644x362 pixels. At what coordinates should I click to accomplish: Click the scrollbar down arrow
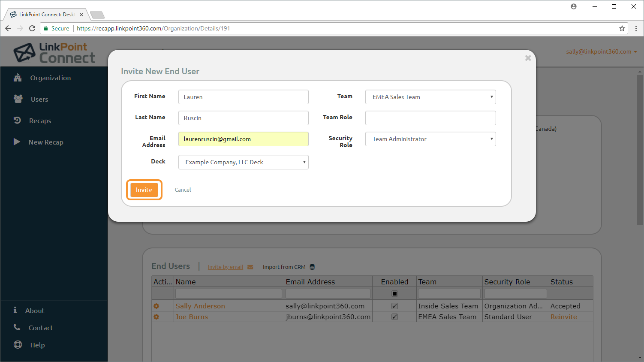640,358
